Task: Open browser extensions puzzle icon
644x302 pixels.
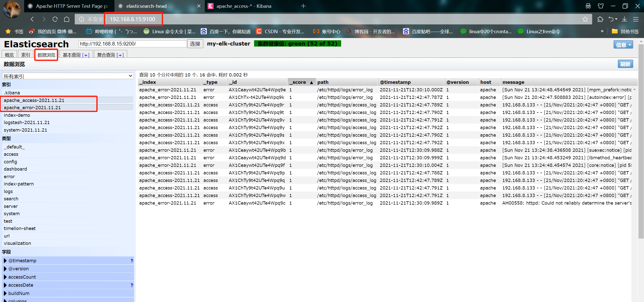Action: pyautogui.click(x=600, y=19)
